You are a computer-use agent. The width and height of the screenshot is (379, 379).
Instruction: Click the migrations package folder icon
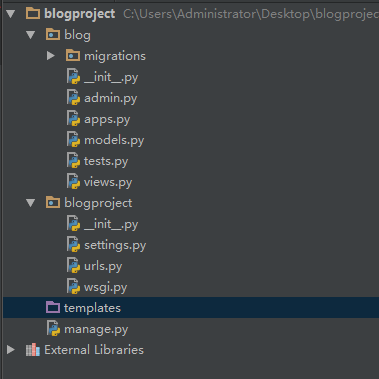coord(73,56)
